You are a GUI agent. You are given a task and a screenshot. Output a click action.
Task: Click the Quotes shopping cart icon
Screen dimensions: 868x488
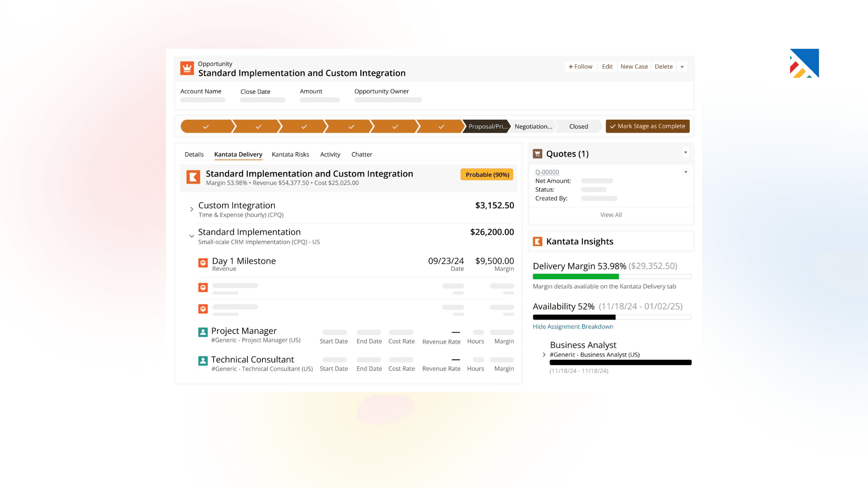point(538,153)
